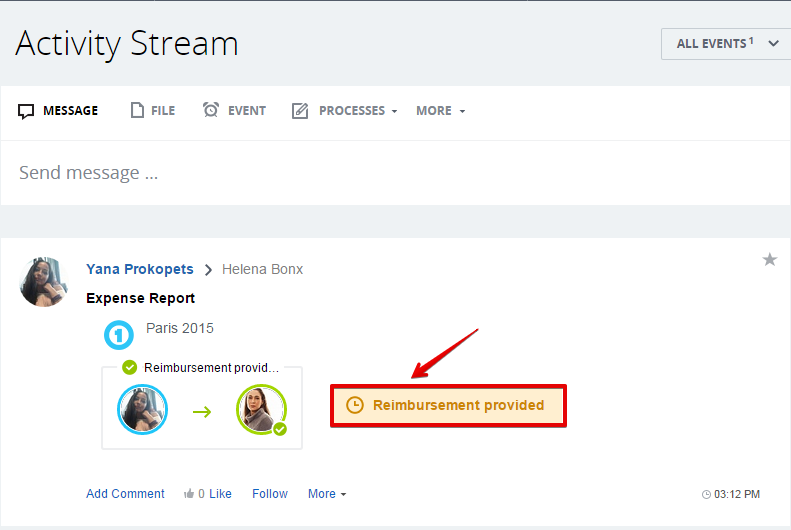
Task: Switch to the Event tab
Action: [x=234, y=110]
